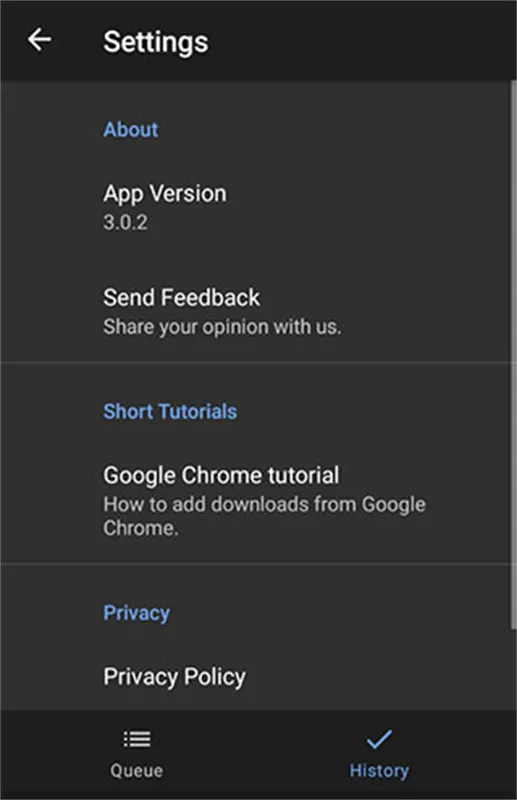Click the divider above the Privacy section
Screen dimensions: 517x800
click(255, 563)
